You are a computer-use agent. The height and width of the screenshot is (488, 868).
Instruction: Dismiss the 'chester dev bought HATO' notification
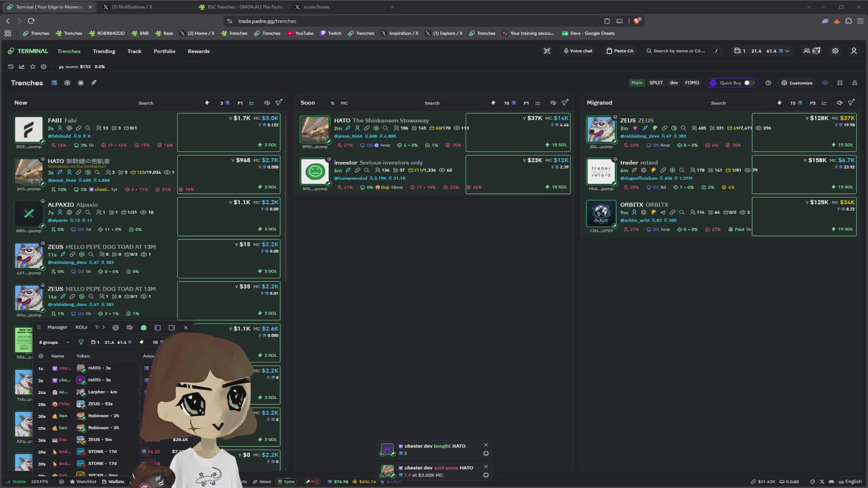[486, 445]
